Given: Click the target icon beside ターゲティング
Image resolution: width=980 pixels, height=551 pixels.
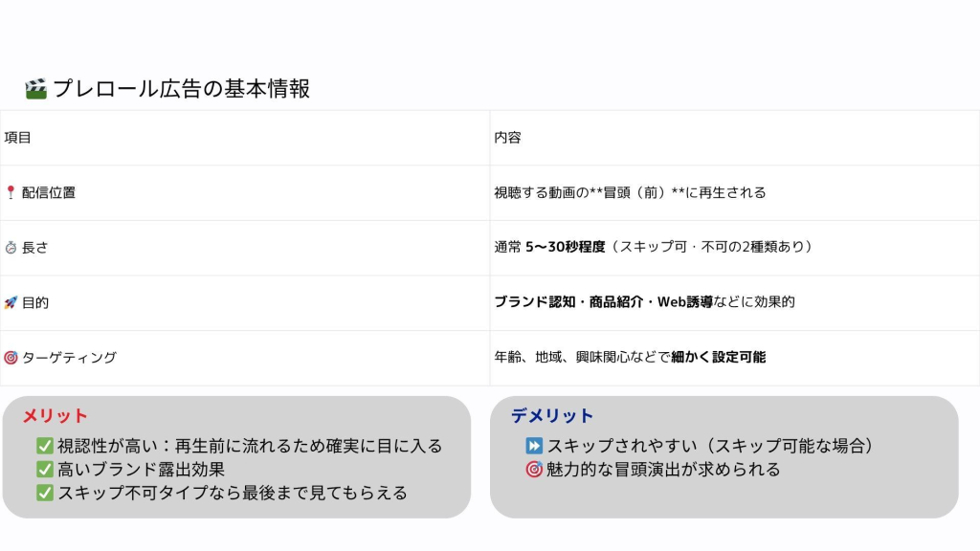Looking at the screenshot, I should [x=11, y=358].
